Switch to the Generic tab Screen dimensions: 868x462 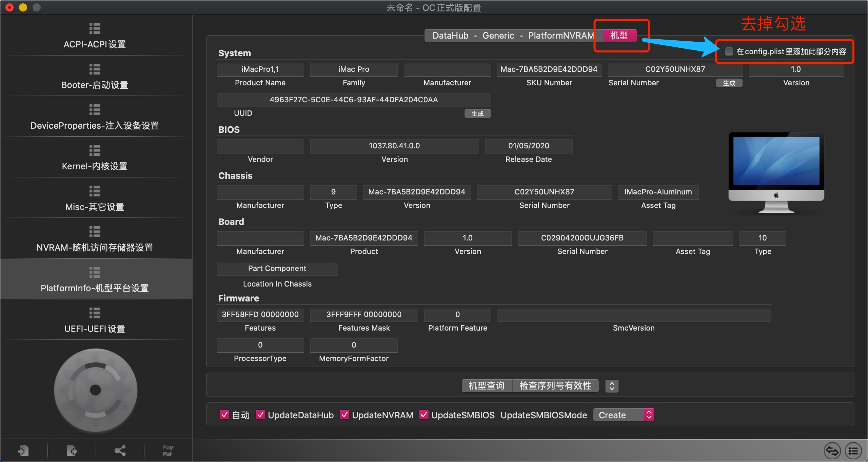point(498,36)
